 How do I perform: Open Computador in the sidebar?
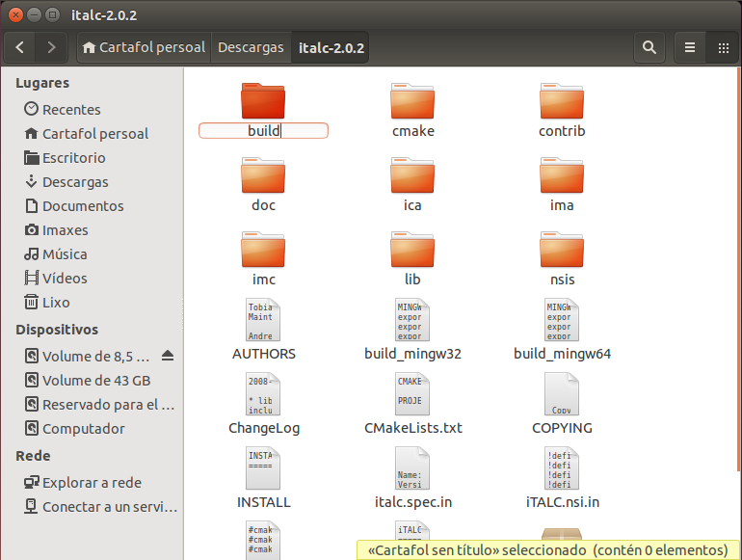(92, 428)
